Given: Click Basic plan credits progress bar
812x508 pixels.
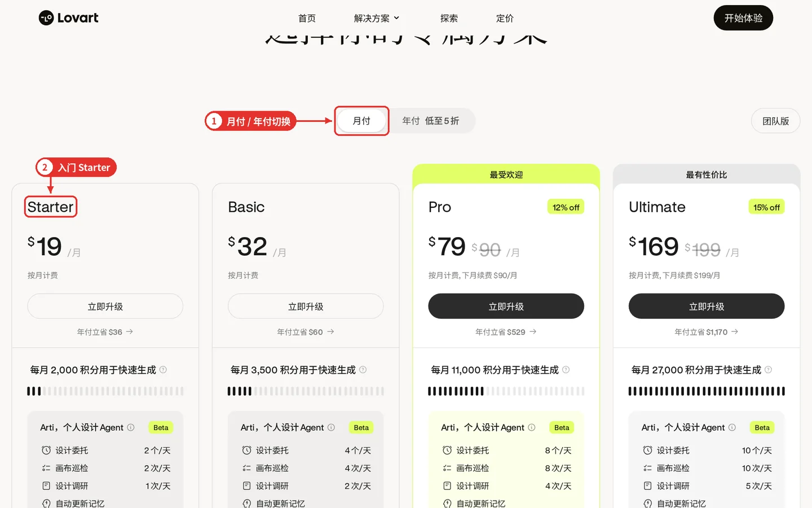Looking at the screenshot, I should point(306,391).
